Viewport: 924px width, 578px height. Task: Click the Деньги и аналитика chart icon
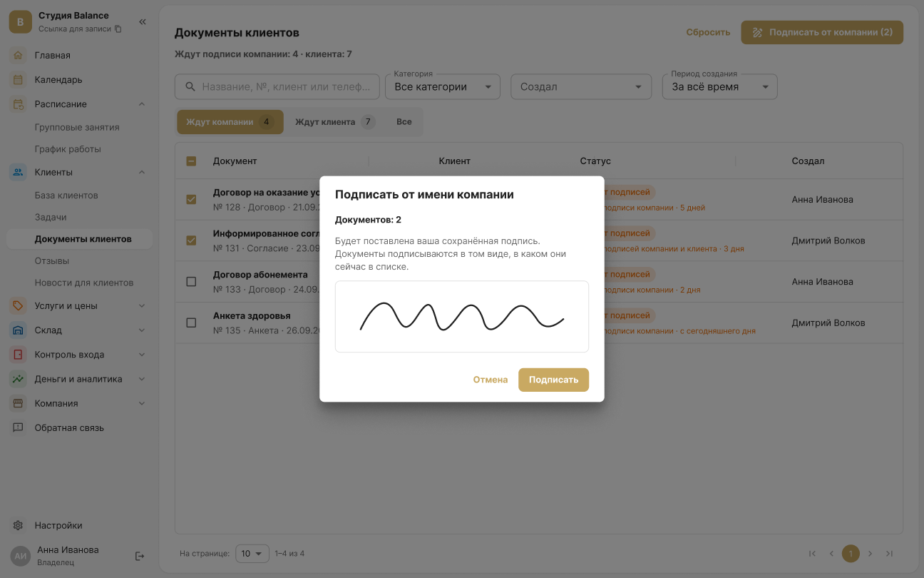point(19,379)
